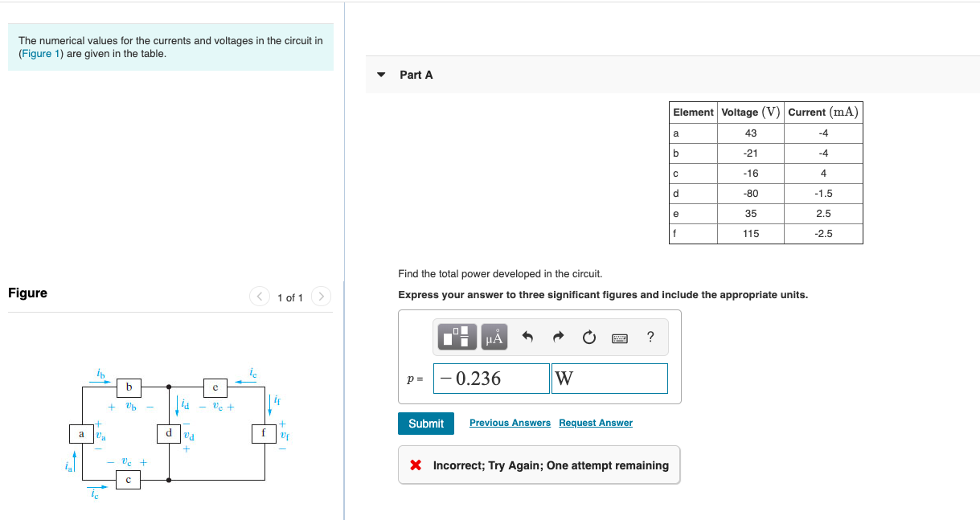Click the next figure arrow
Image resolution: width=980 pixels, height=520 pixels.
pos(320,297)
